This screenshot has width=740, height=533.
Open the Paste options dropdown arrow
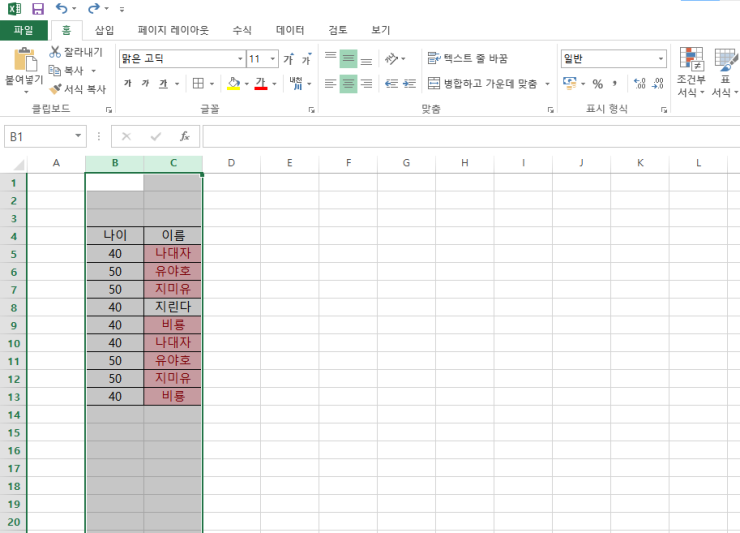tap(26, 93)
